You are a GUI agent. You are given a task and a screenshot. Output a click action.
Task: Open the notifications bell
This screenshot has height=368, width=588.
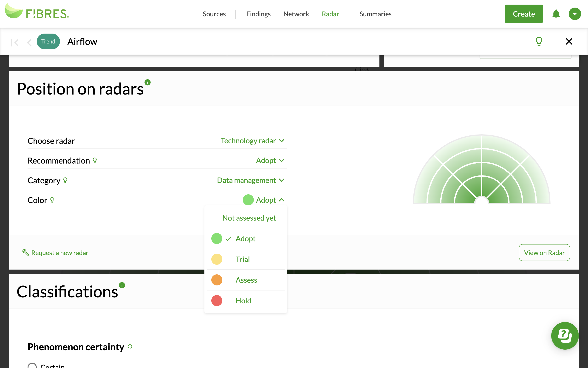(x=556, y=14)
